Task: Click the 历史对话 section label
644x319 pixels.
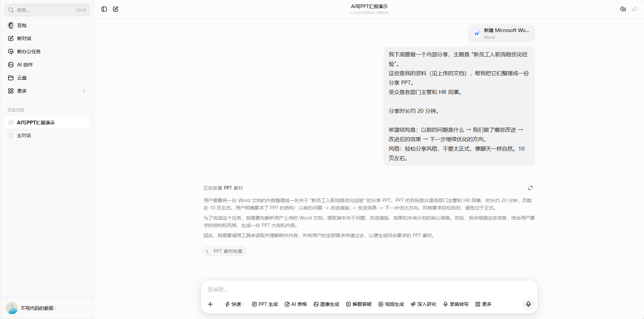Action: click(16, 110)
